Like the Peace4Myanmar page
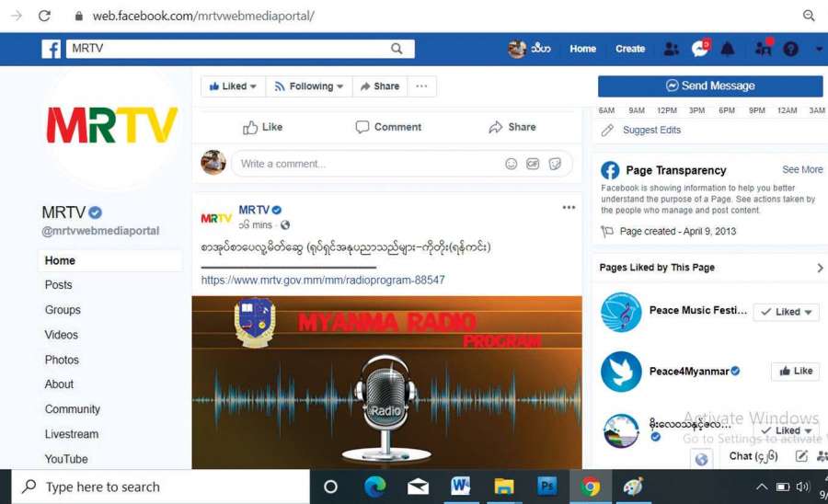This screenshot has height=504, width=828. coord(796,372)
